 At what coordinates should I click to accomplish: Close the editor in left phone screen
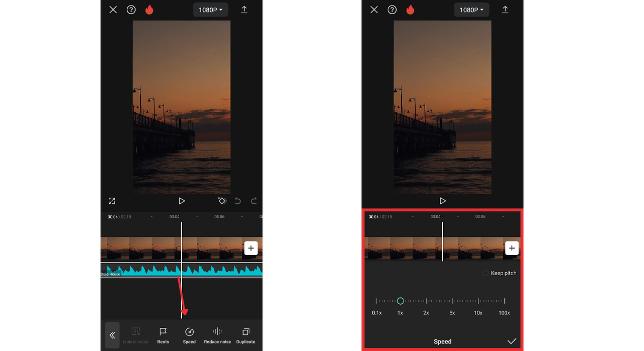click(x=113, y=10)
